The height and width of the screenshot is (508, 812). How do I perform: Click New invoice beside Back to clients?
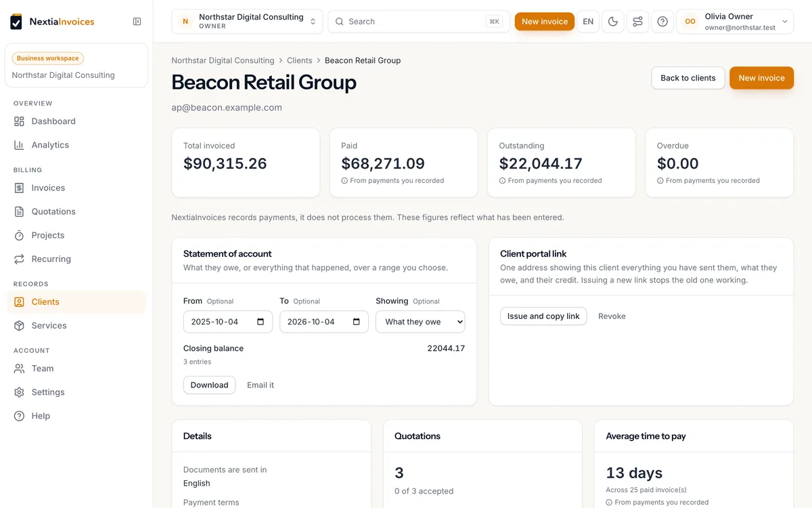pyautogui.click(x=761, y=78)
